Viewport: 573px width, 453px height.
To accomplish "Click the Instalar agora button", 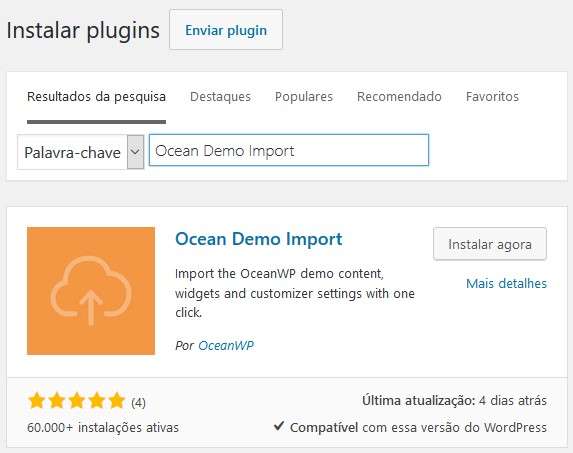I will 490,244.
